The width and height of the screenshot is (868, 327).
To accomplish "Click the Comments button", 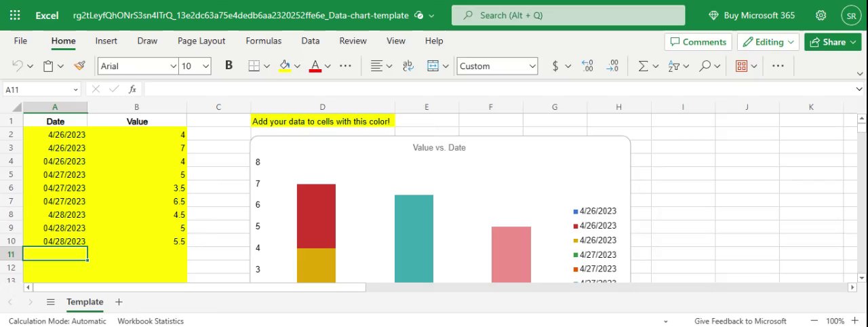I will coord(698,41).
